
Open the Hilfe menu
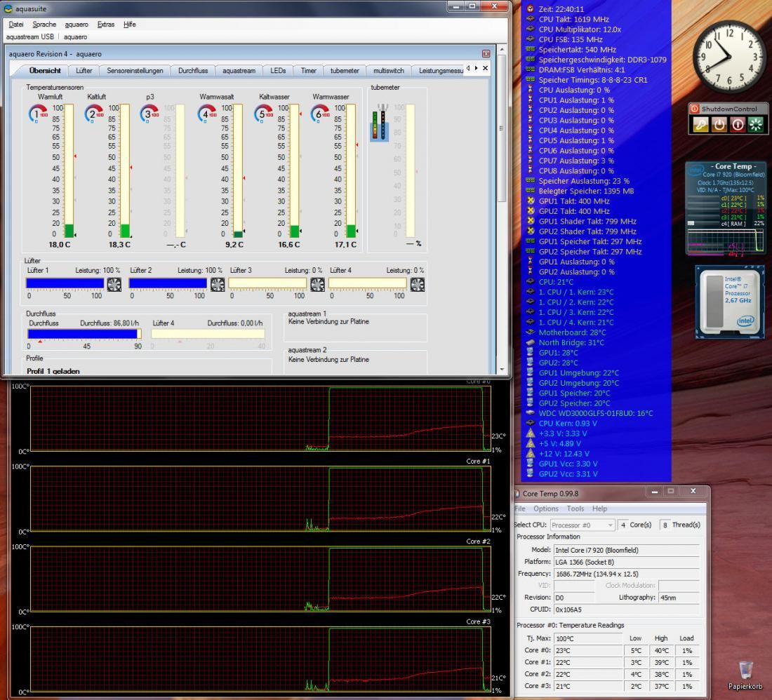click(x=130, y=24)
